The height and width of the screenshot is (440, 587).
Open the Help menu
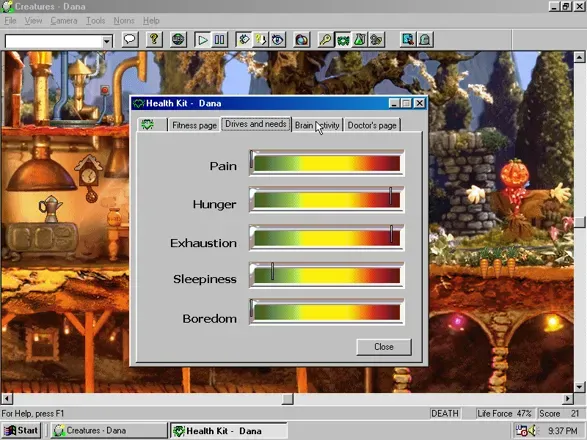pos(151,21)
